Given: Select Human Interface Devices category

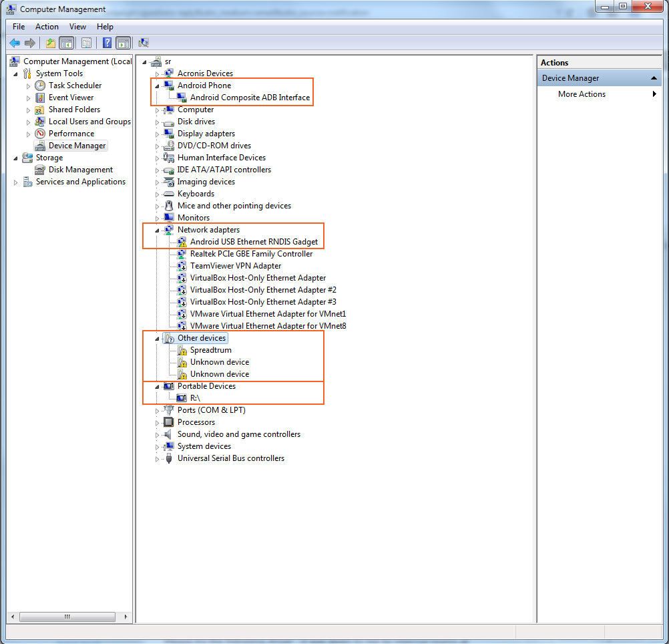Looking at the screenshot, I should point(222,158).
